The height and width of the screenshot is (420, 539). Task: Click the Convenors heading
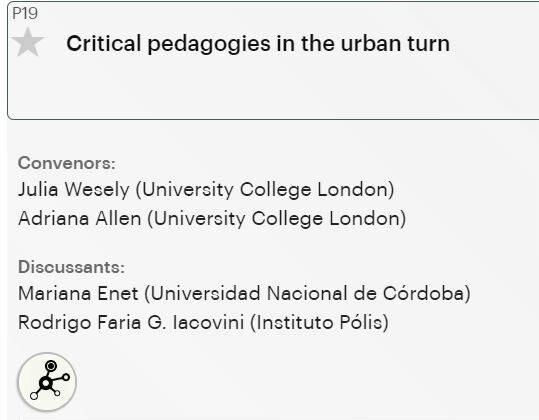tap(67, 163)
